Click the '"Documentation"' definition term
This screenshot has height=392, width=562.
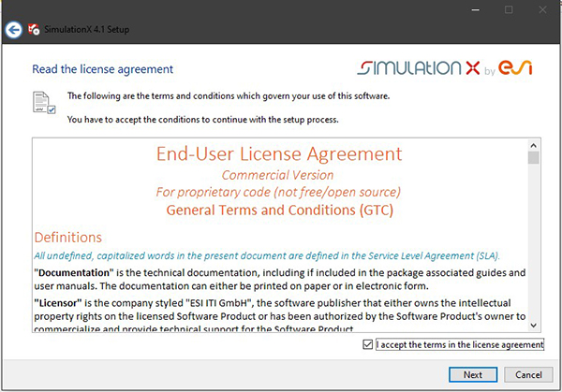(x=74, y=273)
